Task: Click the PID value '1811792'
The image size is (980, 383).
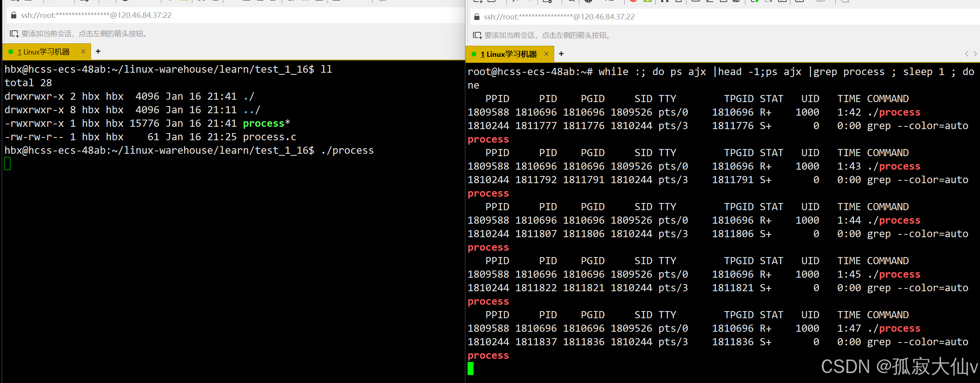Action: tap(536, 180)
